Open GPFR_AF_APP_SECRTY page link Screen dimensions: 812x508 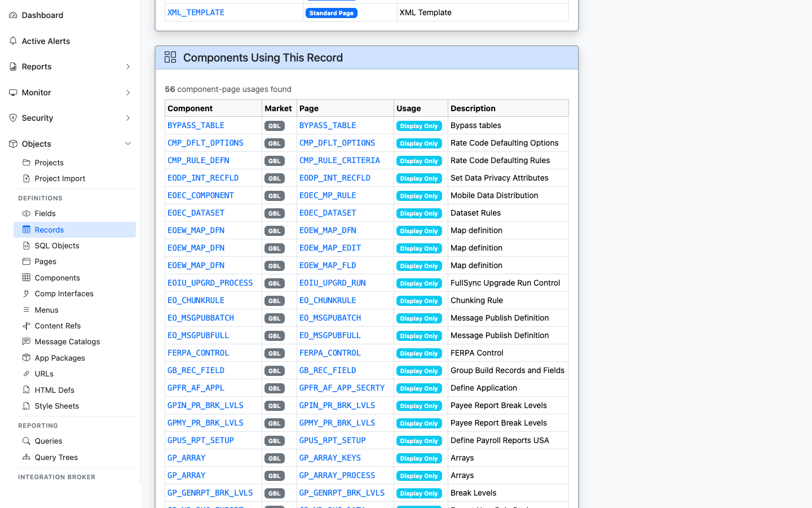click(342, 388)
